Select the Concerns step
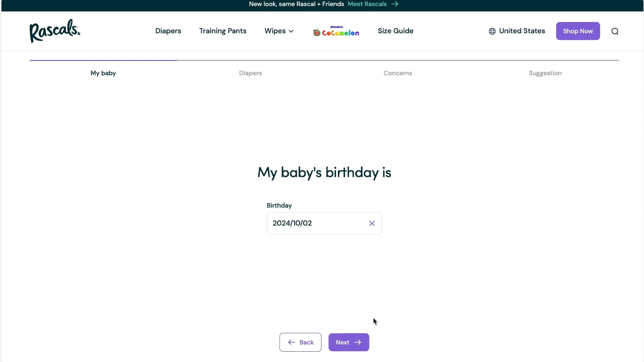Screen dimensions: 644x362 (398, 73)
